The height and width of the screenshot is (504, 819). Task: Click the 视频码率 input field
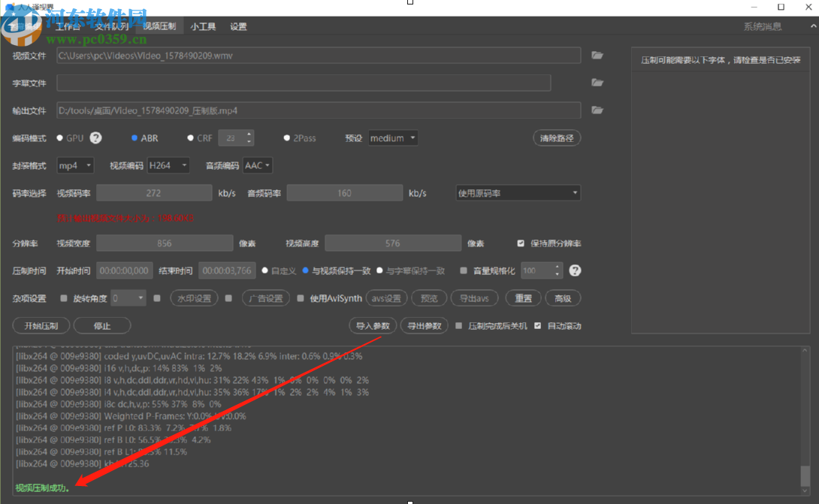(x=154, y=193)
